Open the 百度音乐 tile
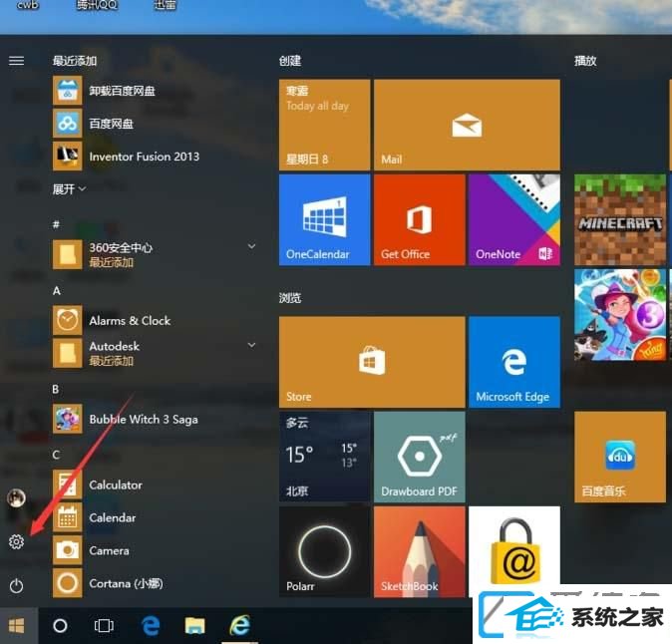The width and height of the screenshot is (672, 644). pyautogui.click(x=620, y=457)
